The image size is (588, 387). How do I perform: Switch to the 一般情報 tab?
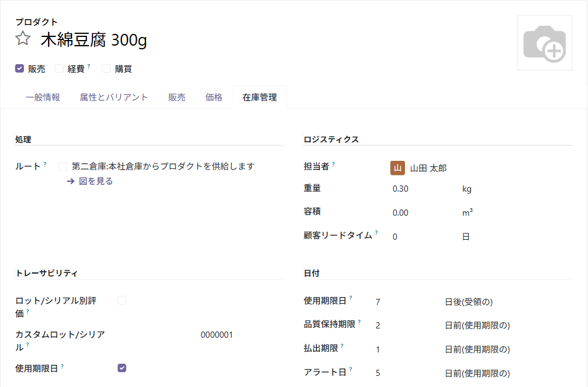tap(43, 97)
